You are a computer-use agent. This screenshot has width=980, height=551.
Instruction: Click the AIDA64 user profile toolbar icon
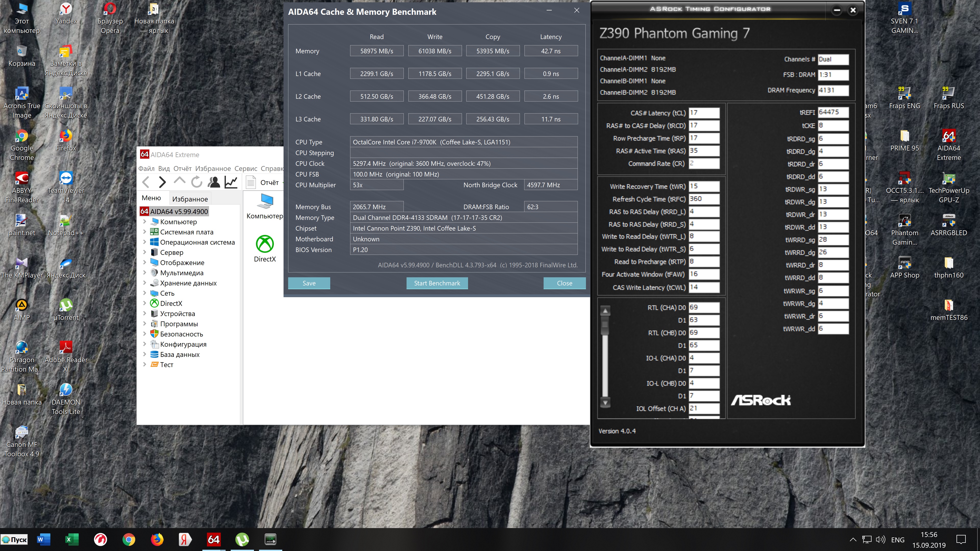[214, 182]
